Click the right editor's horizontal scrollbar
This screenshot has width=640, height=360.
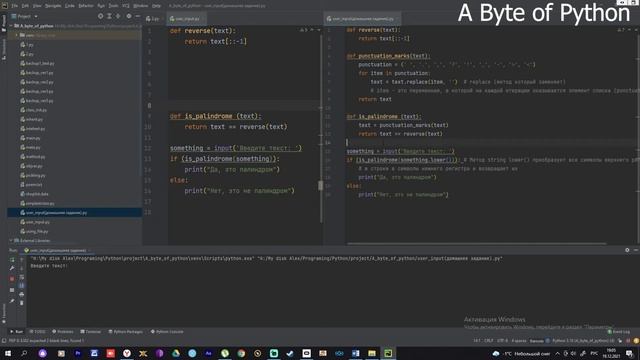point(477,244)
